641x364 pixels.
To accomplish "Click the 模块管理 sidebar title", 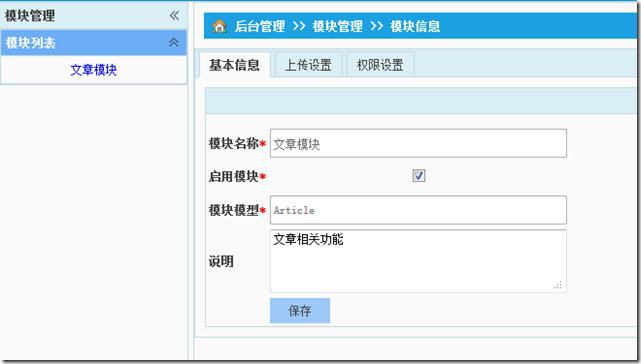I will point(30,16).
